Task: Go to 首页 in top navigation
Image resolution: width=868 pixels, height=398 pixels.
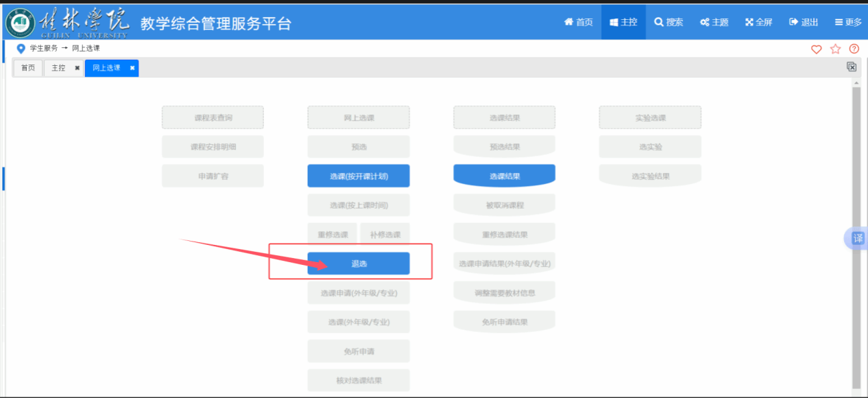Action: 578,22
